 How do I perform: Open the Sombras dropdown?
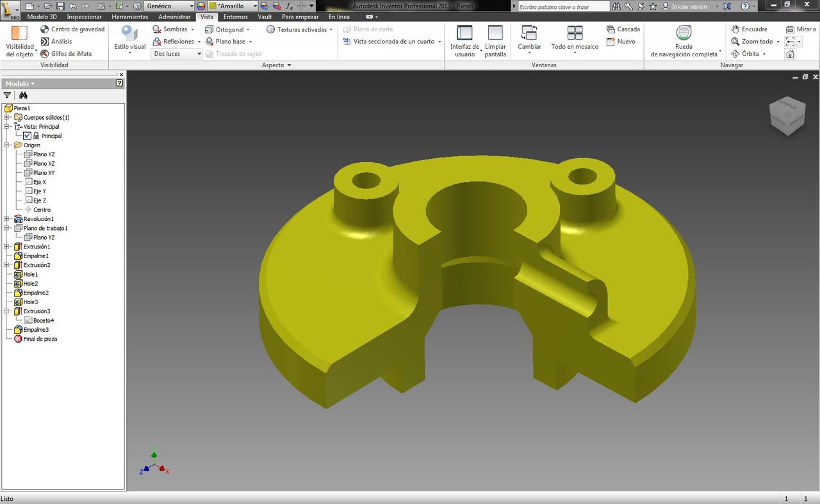click(174, 29)
